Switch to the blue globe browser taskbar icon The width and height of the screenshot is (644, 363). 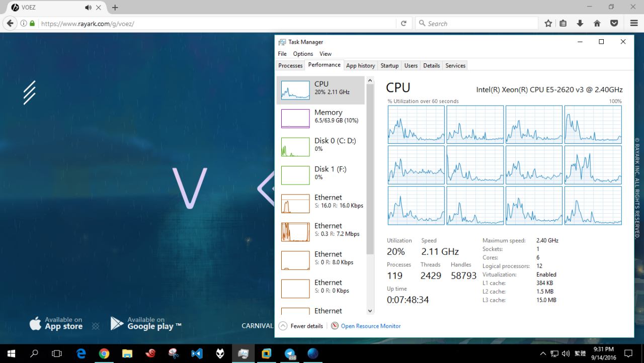point(313,353)
